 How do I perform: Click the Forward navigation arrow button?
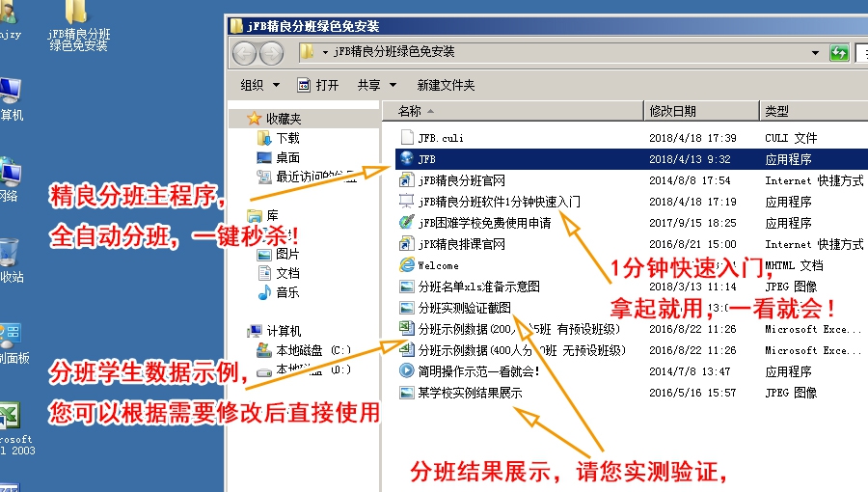pyautogui.click(x=271, y=53)
